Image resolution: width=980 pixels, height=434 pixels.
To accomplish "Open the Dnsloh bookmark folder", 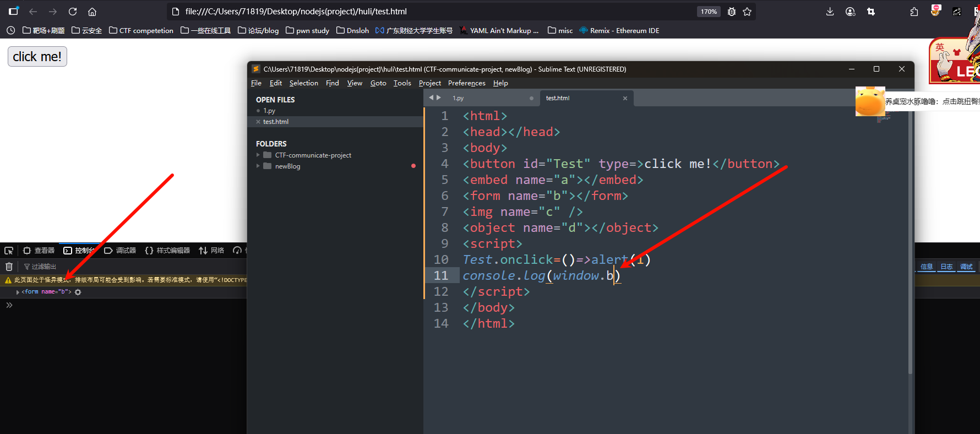I will 352,30.
